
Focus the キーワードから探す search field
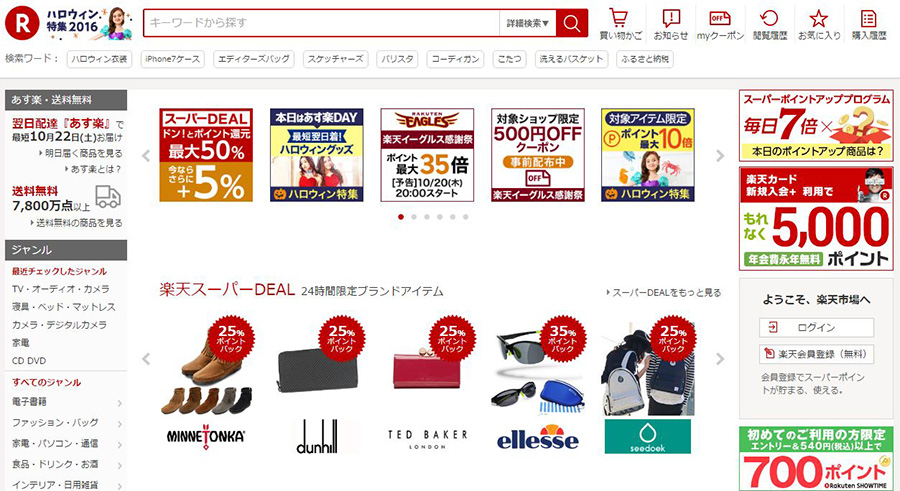point(321,23)
